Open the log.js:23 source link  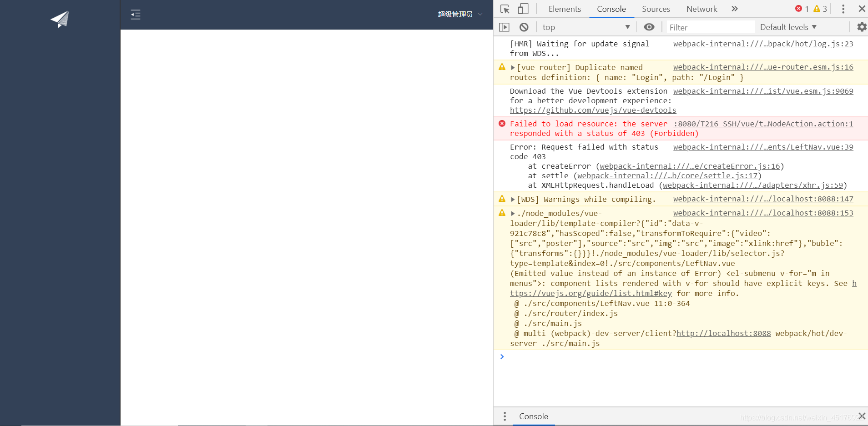(x=763, y=44)
